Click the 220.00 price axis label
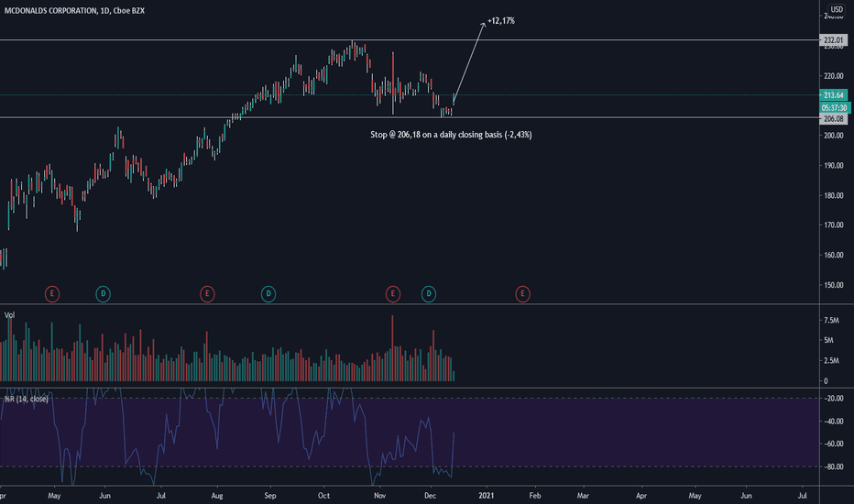This screenshot has height=504, width=854. click(834, 76)
